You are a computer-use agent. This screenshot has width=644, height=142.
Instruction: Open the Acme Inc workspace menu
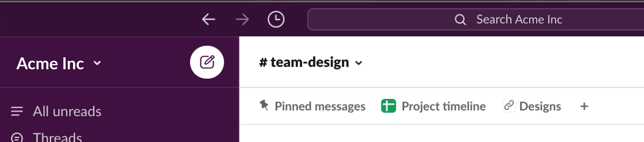coord(59,63)
